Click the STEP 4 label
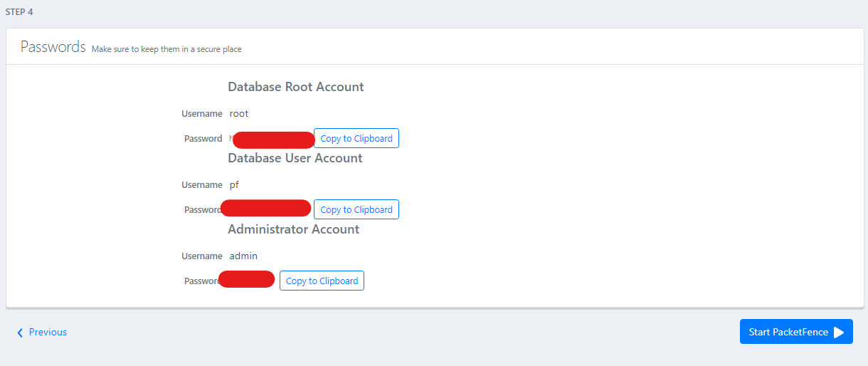868x366 pixels. 19,12
